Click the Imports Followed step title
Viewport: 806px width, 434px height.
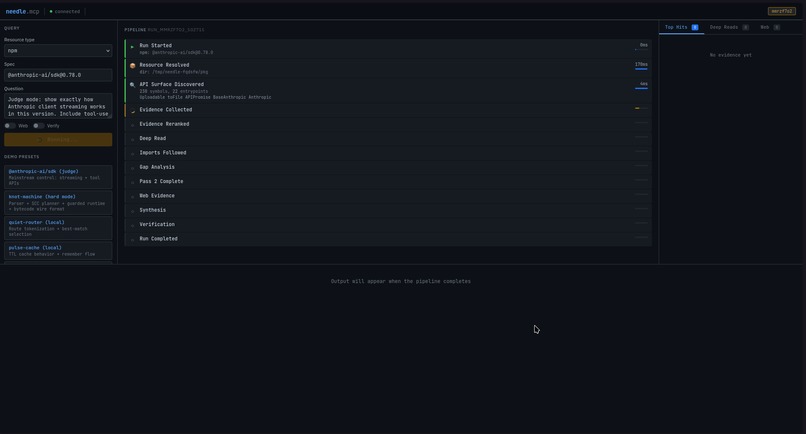[x=163, y=153]
